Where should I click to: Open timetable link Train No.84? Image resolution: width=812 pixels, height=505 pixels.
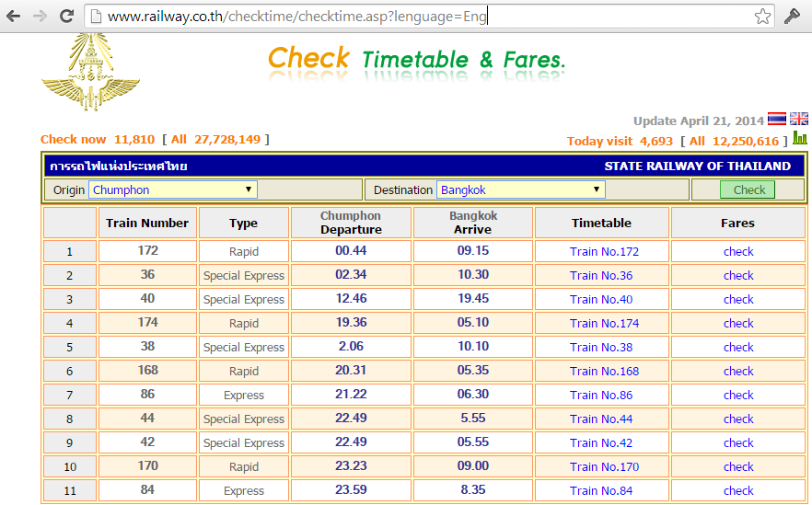coord(601,491)
